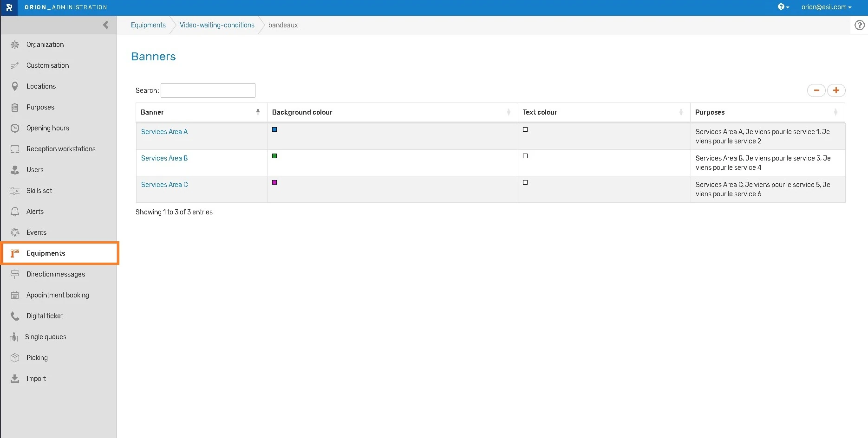Viewport: 868px width, 438px height.
Task: Open Alerts in the sidebar
Action: point(35,212)
